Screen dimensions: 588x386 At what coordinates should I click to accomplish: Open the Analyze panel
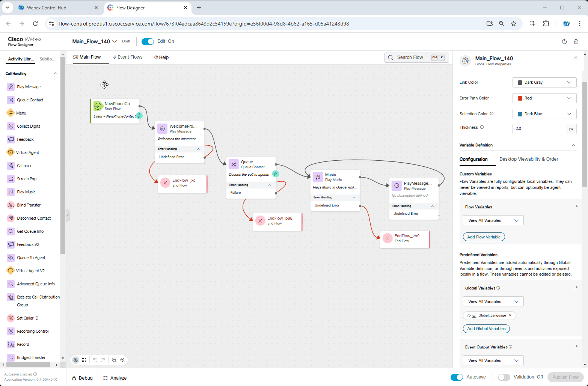click(115, 378)
